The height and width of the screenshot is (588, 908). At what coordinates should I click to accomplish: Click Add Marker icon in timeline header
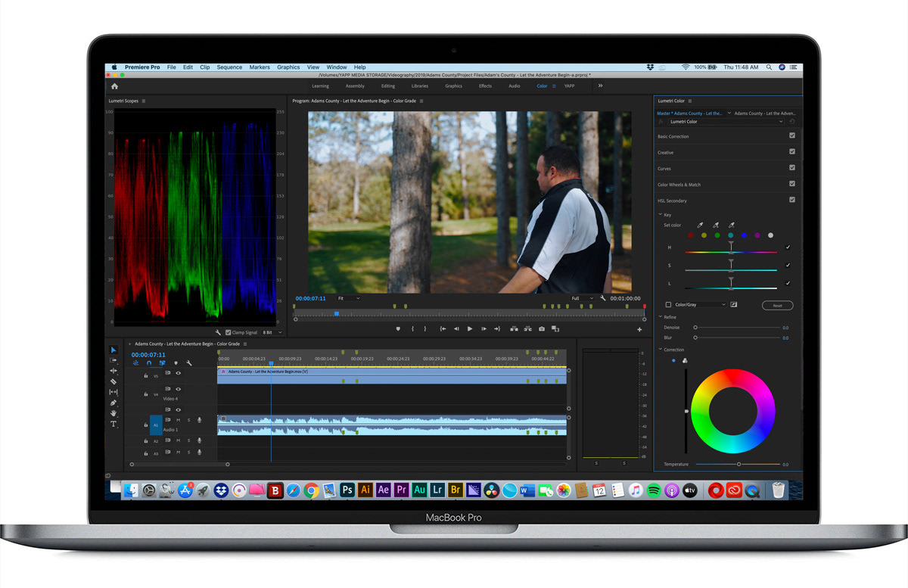click(176, 363)
